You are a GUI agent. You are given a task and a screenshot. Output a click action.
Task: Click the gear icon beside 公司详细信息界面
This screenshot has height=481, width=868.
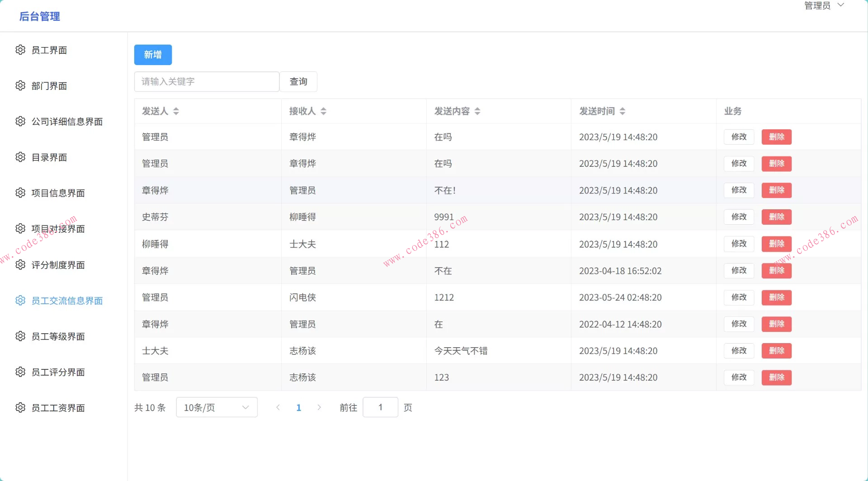coord(20,121)
